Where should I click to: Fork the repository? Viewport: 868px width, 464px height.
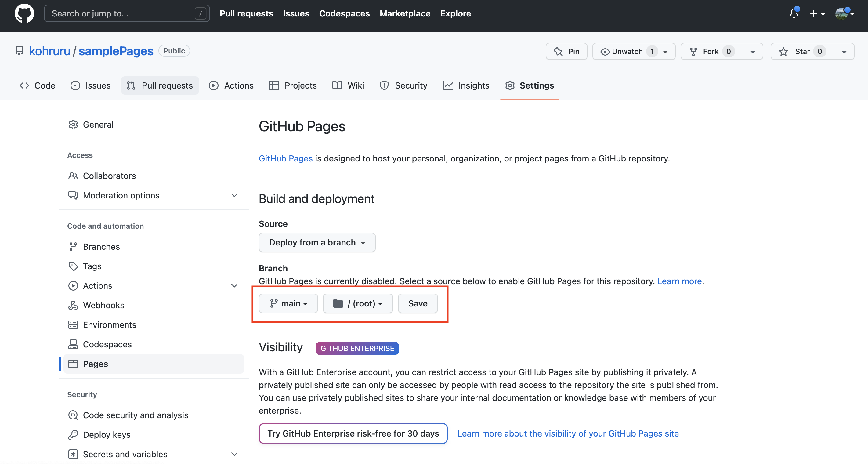711,51
